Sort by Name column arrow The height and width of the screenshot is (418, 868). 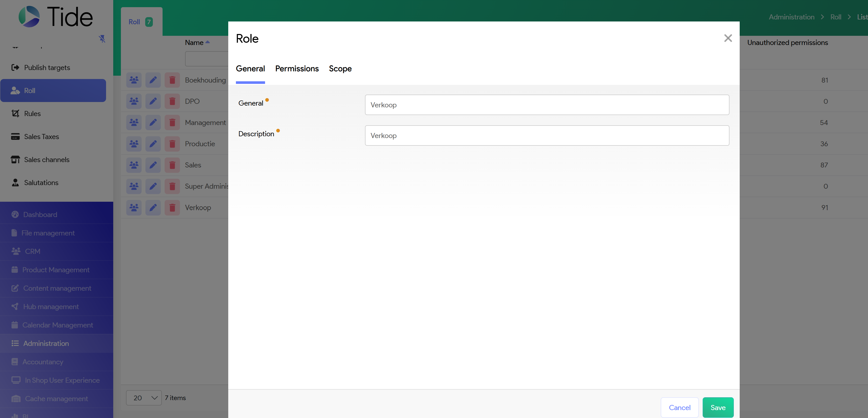(208, 42)
